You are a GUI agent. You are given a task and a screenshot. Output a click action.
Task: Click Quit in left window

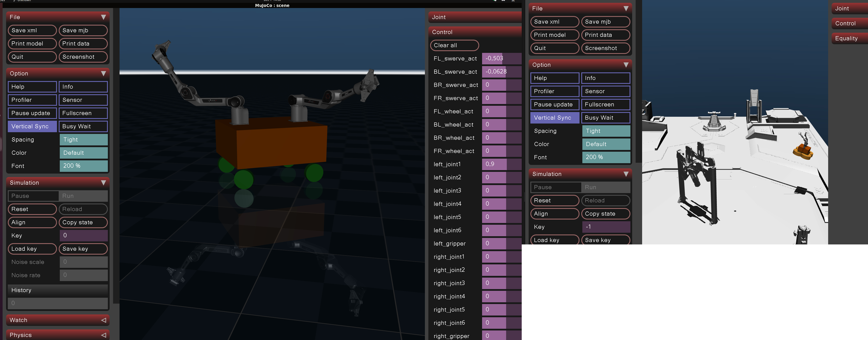[x=32, y=57]
